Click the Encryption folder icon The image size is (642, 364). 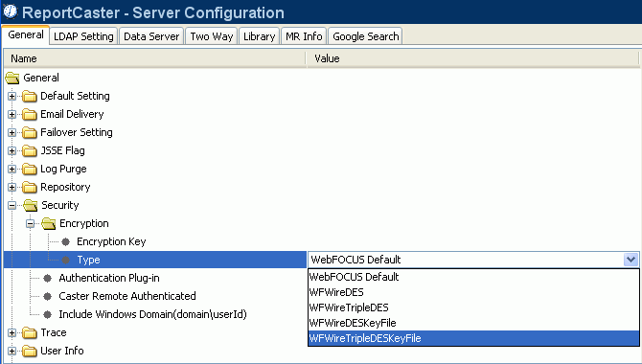(48, 223)
